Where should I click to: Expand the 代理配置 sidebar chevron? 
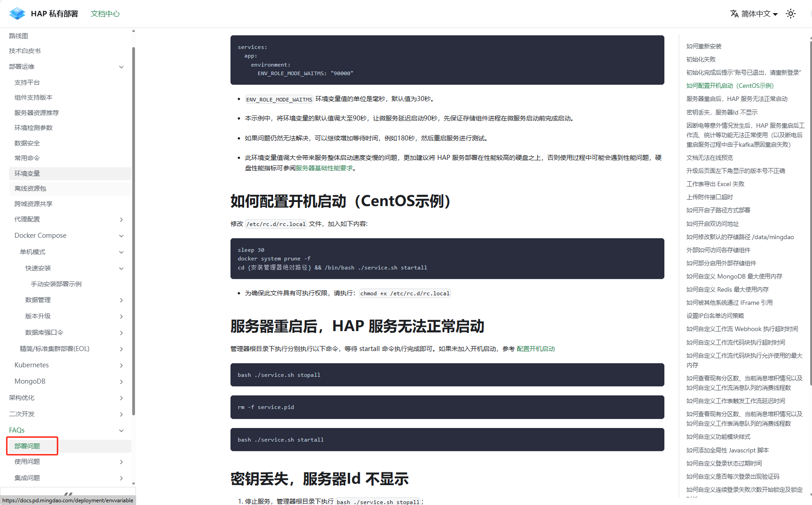121,220
